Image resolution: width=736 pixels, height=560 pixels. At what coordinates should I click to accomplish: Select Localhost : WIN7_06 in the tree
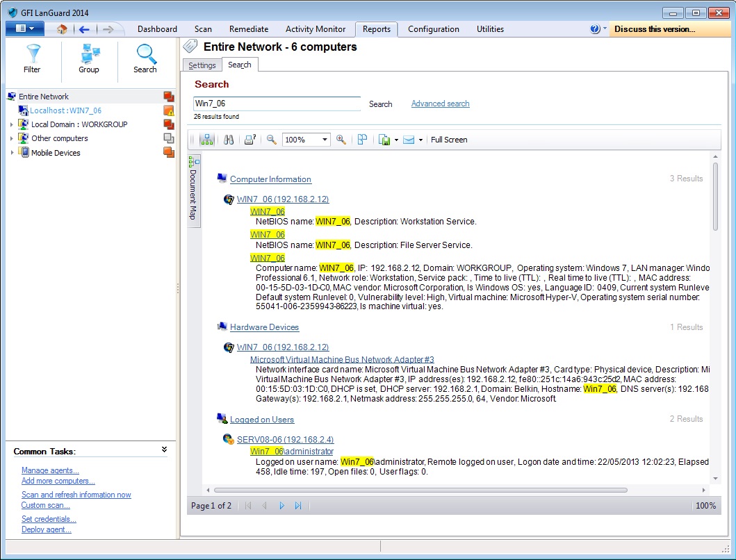[66, 110]
